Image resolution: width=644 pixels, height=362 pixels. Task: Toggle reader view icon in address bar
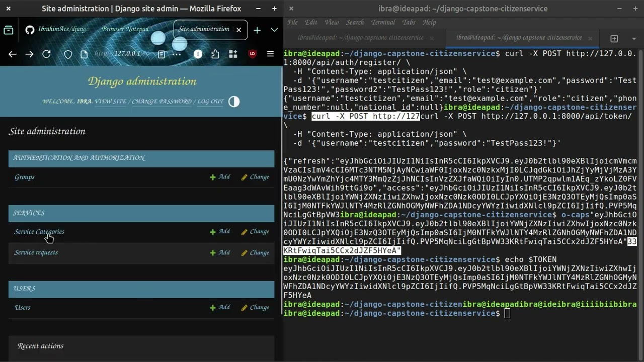(162, 54)
